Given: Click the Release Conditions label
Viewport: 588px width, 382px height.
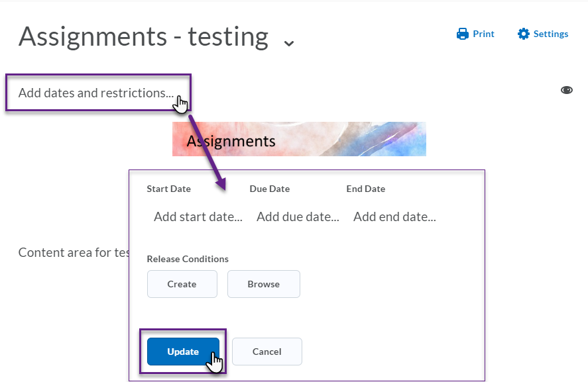Looking at the screenshot, I should (188, 259).
